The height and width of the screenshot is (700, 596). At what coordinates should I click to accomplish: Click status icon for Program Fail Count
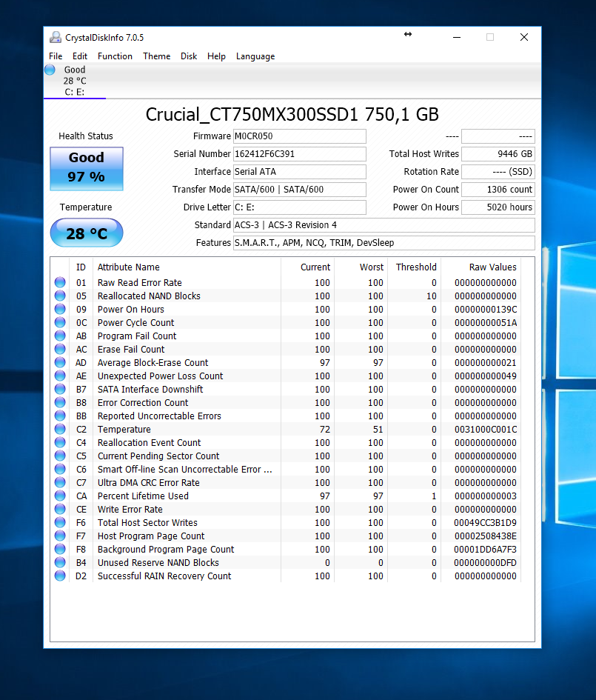60,336
